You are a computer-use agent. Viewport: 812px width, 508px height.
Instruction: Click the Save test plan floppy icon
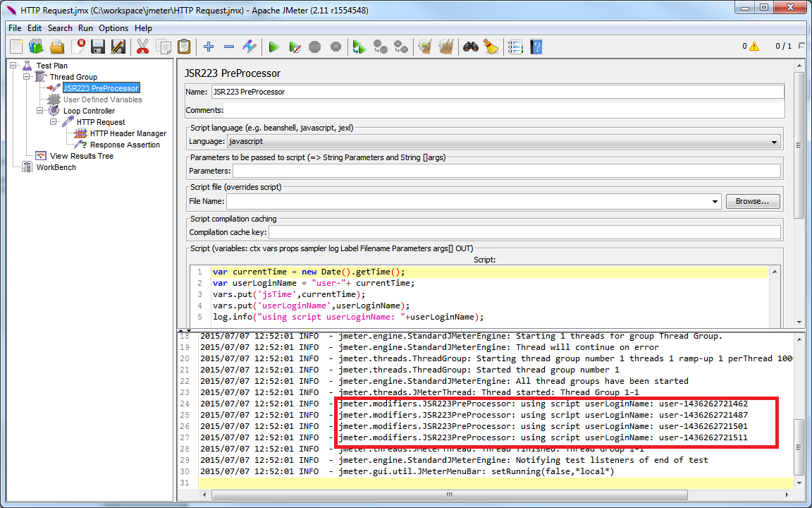tap(98, 47)
